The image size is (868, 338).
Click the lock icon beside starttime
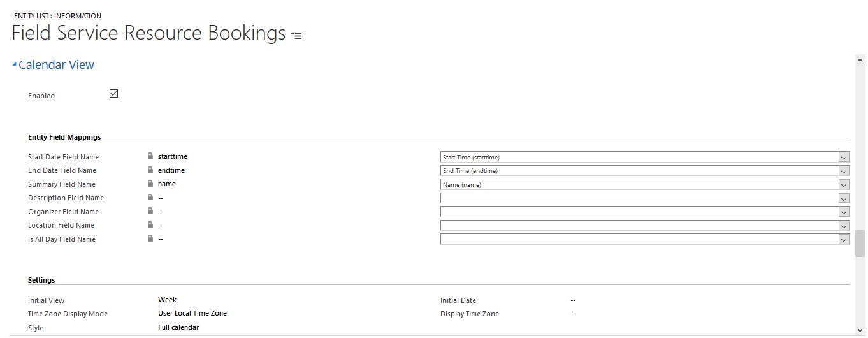coord(150,156)
